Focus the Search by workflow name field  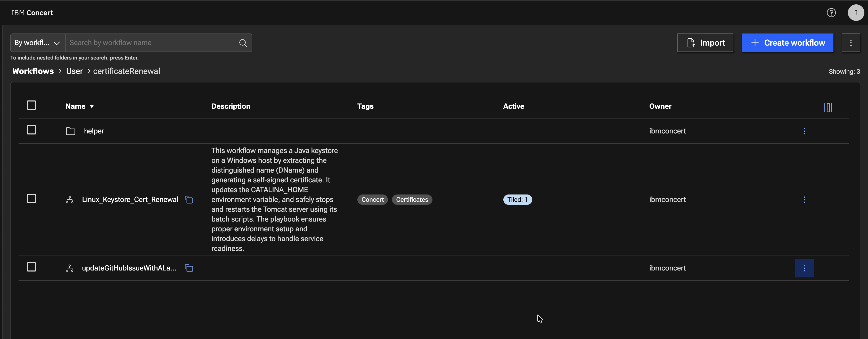[x=152, y=43]
